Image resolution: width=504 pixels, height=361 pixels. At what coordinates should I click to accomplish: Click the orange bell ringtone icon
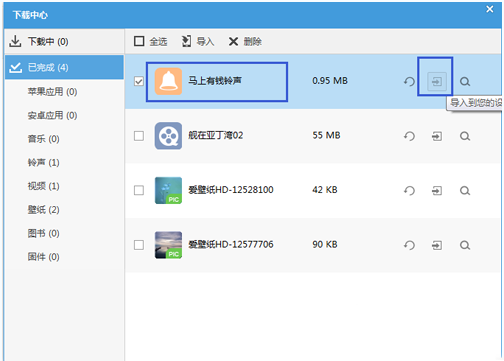168,81
